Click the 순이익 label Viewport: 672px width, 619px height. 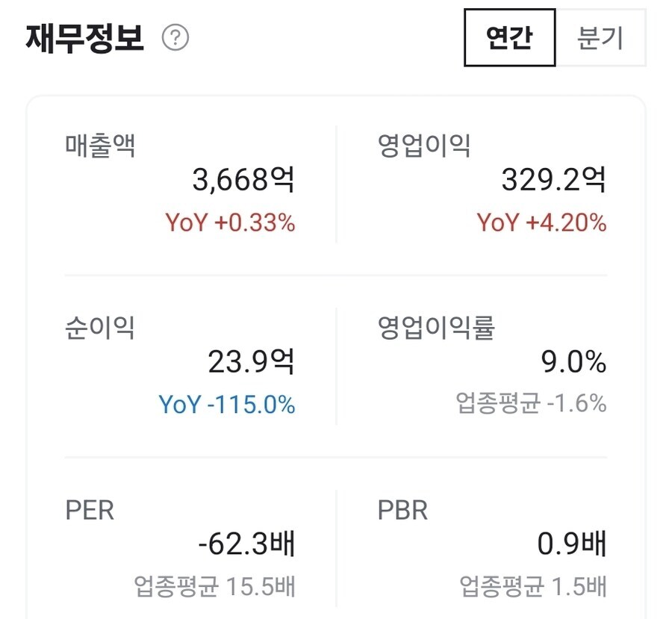pyautogui.click(x=100, y=327)
